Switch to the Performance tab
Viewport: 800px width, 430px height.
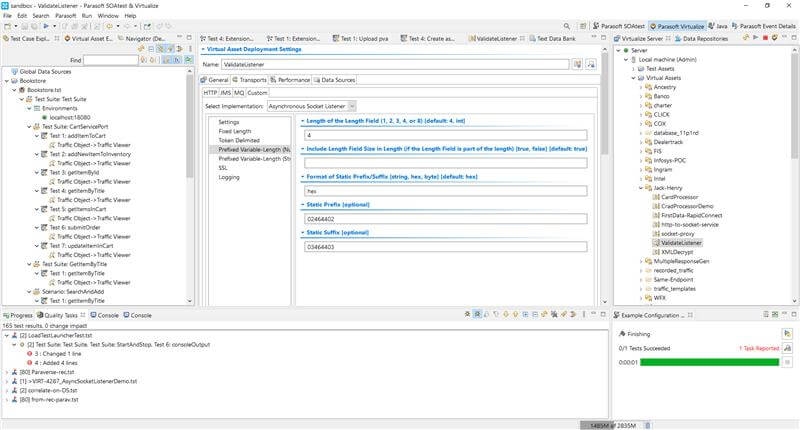(x=291, y=79)
